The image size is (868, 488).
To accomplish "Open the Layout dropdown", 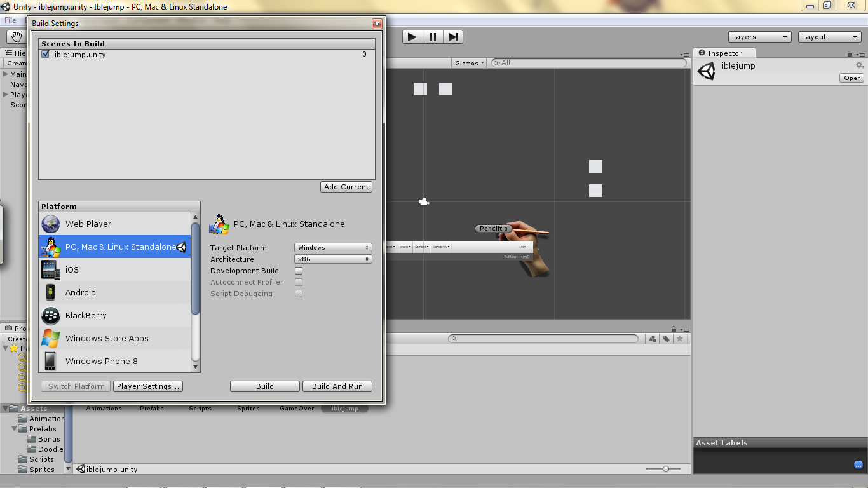I will coord(830,37).
